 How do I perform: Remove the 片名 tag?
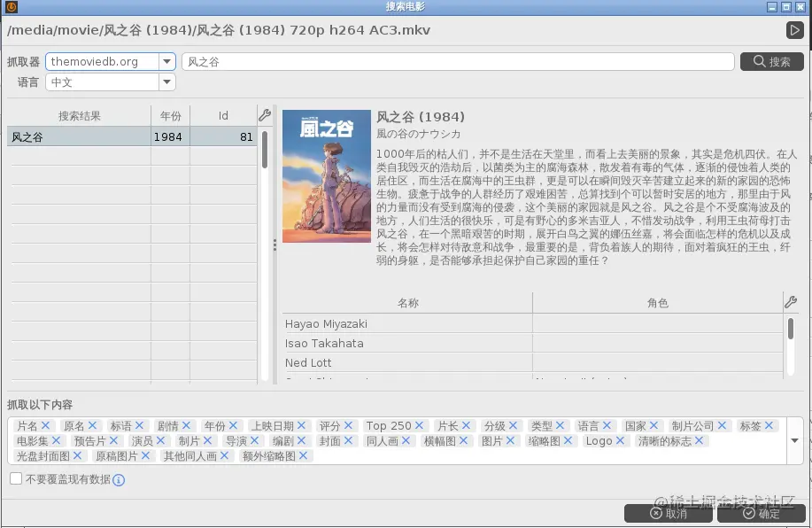[x=45, y=425]
